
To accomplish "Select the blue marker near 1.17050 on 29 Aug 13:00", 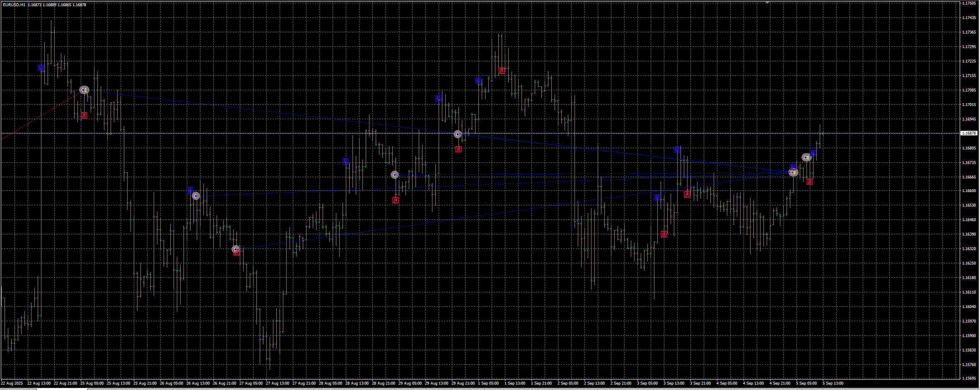I will tap(438, 99).
